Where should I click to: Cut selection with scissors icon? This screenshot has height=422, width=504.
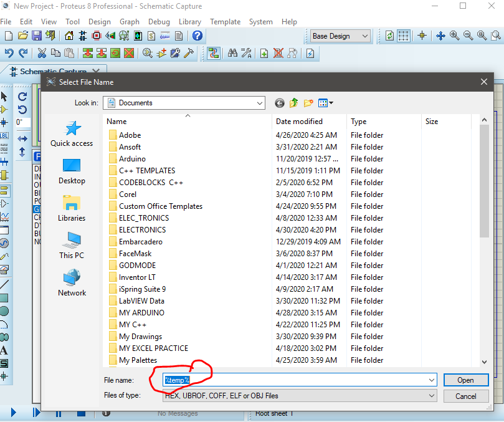tap(42, 53)
